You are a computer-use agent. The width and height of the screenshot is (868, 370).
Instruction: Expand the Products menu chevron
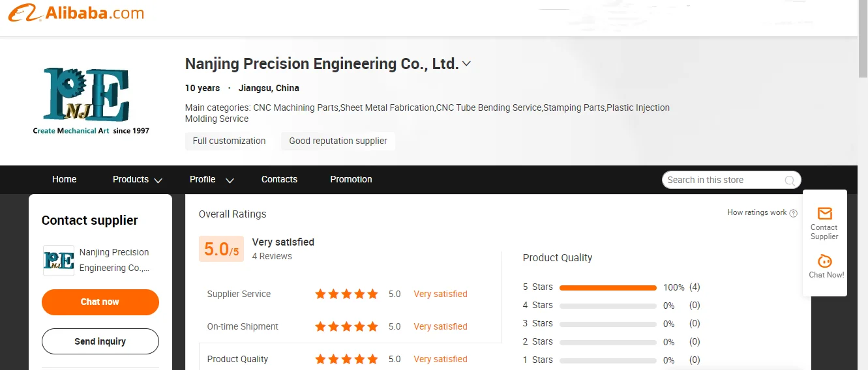click(158, 180)
